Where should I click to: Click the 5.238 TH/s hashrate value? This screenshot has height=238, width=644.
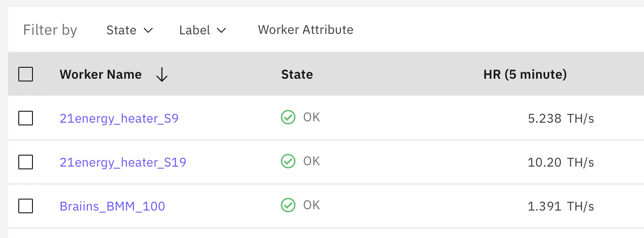pyautogui.click(x=561, y=119)
